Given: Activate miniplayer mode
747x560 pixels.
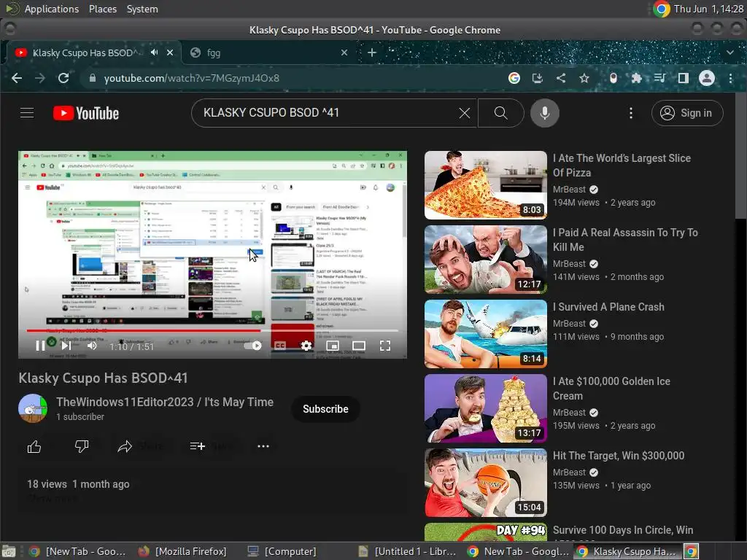Looking at the screenshot, I should pos(333,346).
